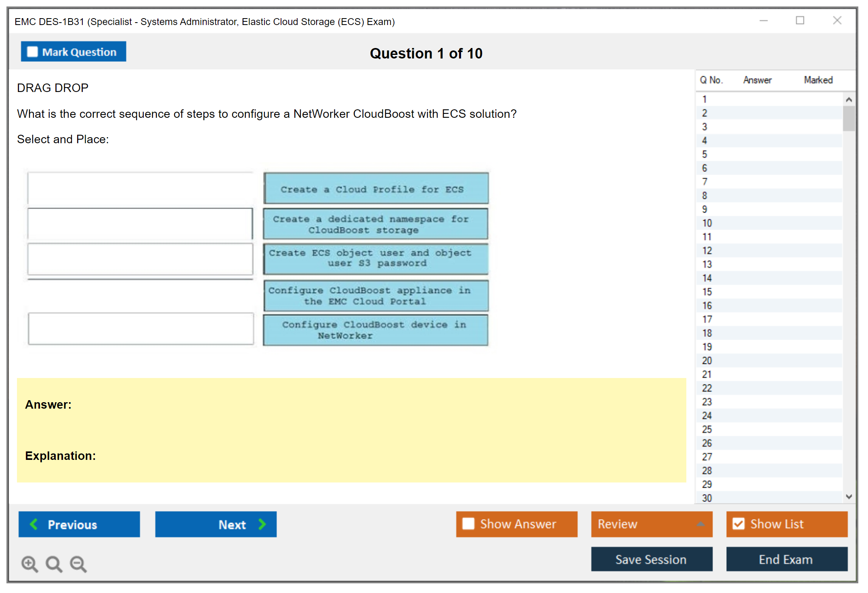Click the question list scrollbar thumb
The height and width of the screenshot is (593, 868).
coord(849,118)
